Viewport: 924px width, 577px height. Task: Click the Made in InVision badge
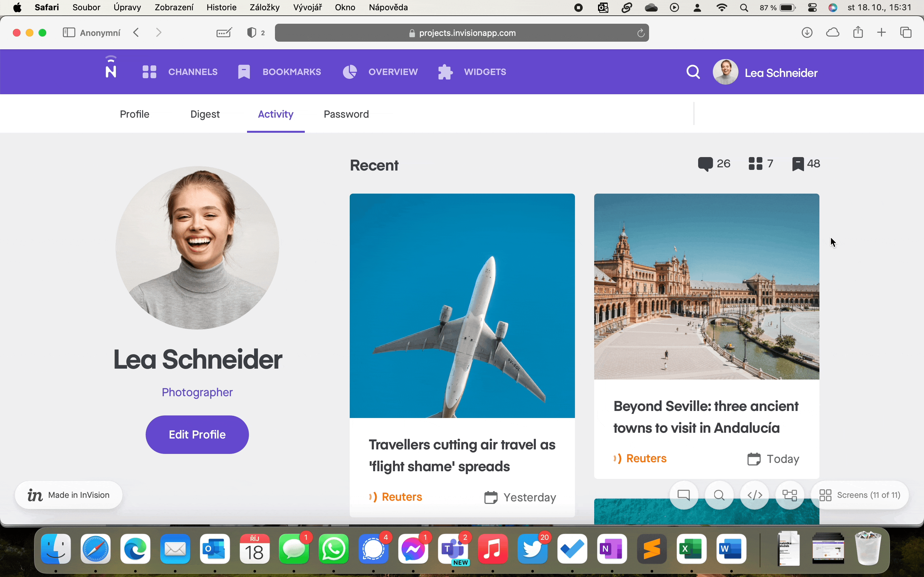tap(69, 495)
